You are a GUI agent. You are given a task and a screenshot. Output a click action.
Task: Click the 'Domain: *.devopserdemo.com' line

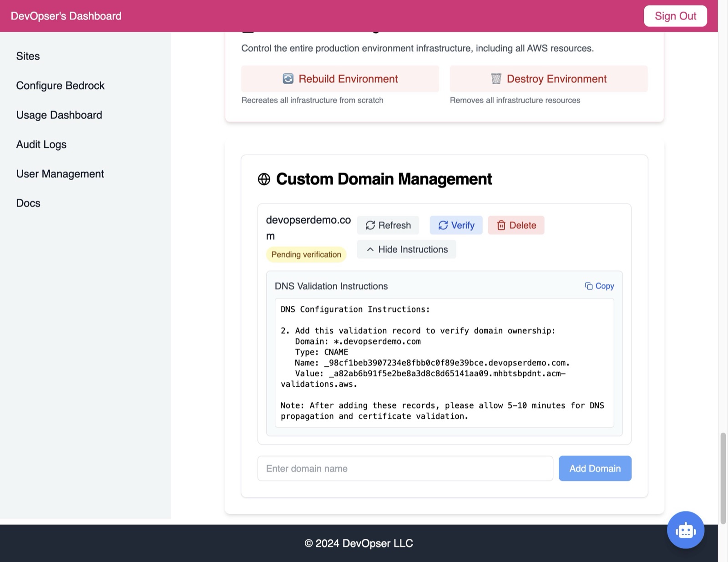tap(358, 341)
